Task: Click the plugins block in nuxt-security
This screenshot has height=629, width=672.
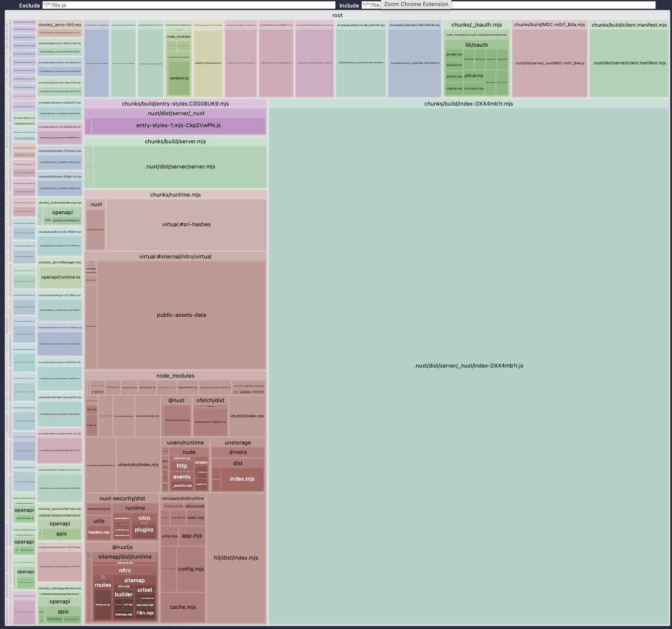Action: 144,529
